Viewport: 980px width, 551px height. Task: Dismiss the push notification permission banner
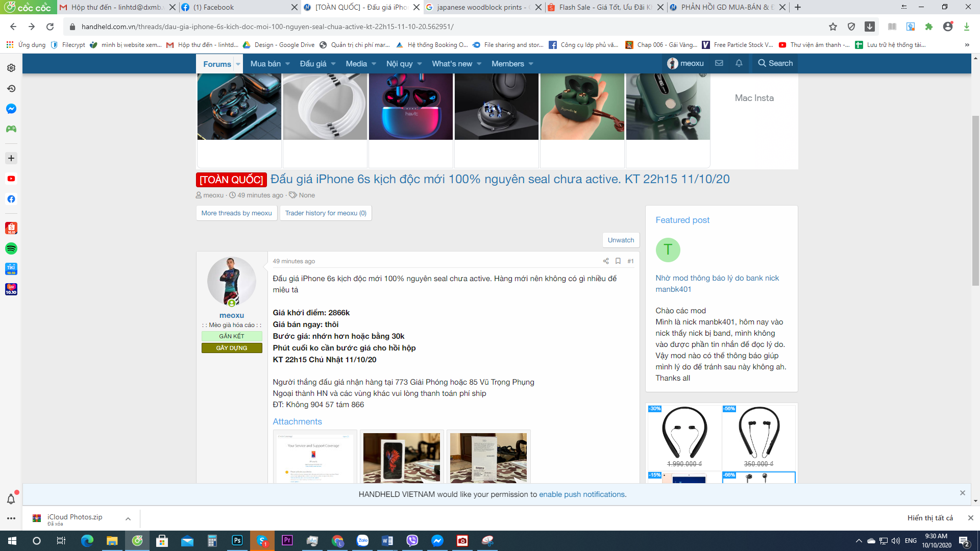tap(962, 493)
